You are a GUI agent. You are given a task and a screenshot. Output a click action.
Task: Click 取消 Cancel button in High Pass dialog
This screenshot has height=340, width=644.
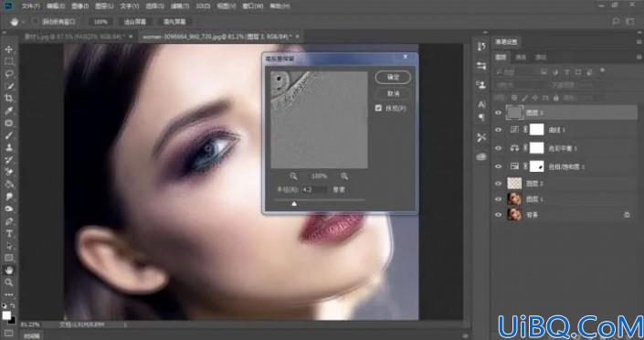(x=393, y=94)
